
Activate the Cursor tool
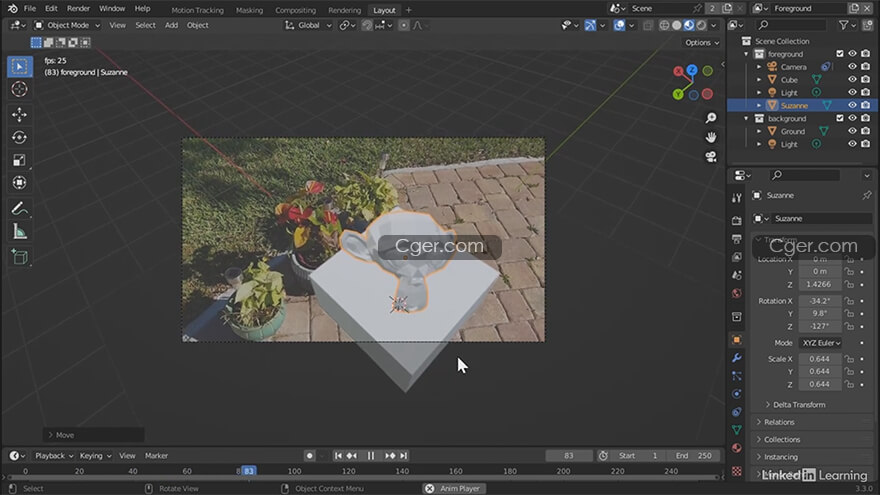(x=19, y=89)
